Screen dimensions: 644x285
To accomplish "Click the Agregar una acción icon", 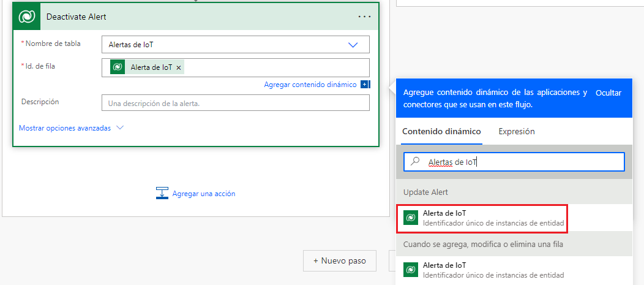I will coord(162,193).
